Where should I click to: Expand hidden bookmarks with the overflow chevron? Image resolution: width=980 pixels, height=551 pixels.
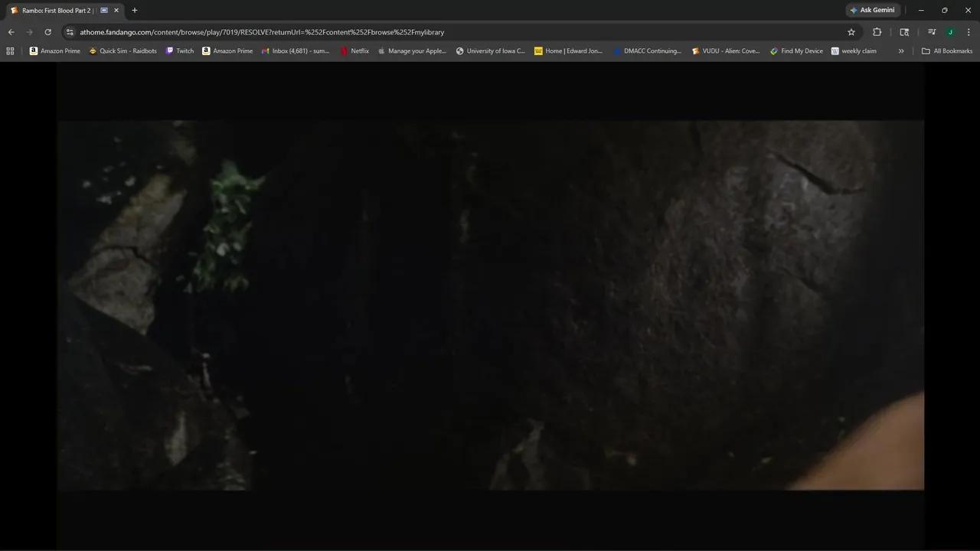(x=901, y=51)
